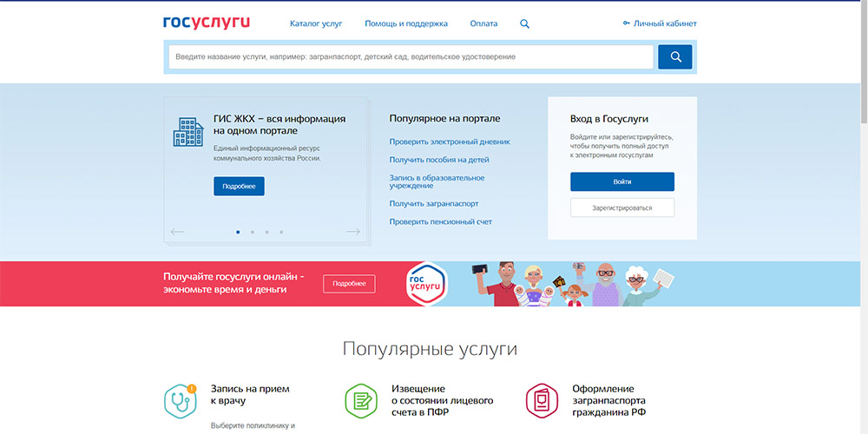
Task: Go to previous carousel slide arrow
Action: tap(178, 232)
